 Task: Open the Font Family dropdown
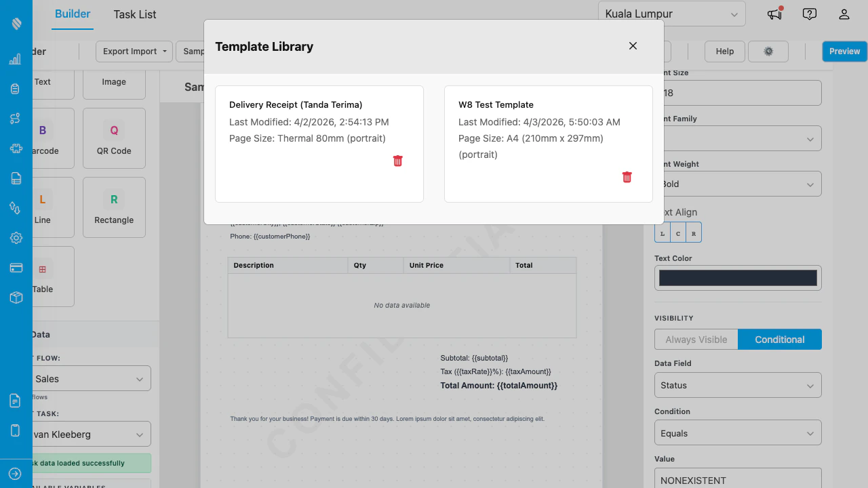[738, 138]
